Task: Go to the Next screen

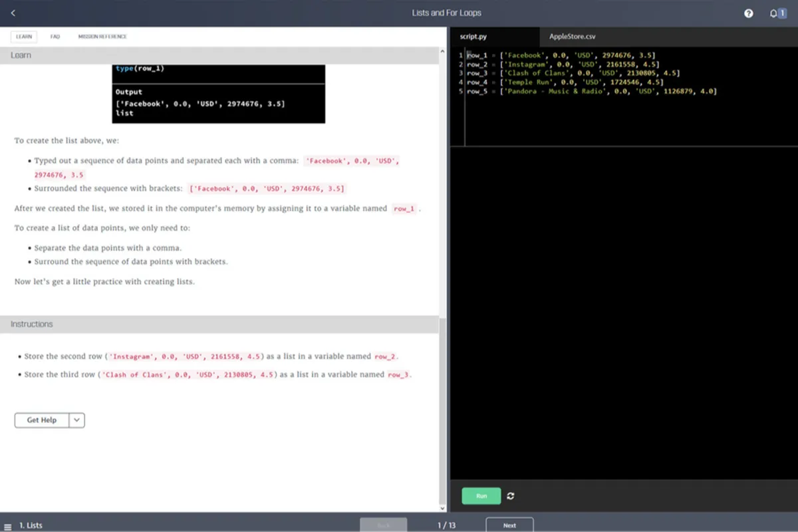Action: click(x=509, y=525)
